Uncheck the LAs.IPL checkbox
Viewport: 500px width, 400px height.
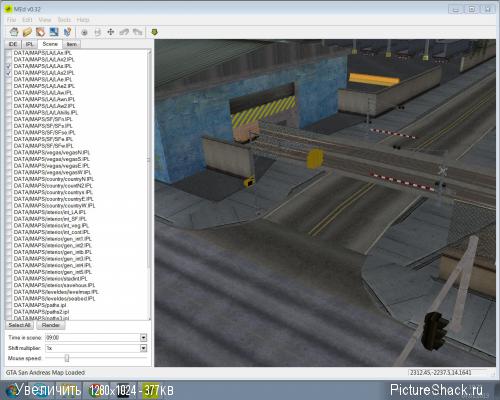tap(9, 66)
